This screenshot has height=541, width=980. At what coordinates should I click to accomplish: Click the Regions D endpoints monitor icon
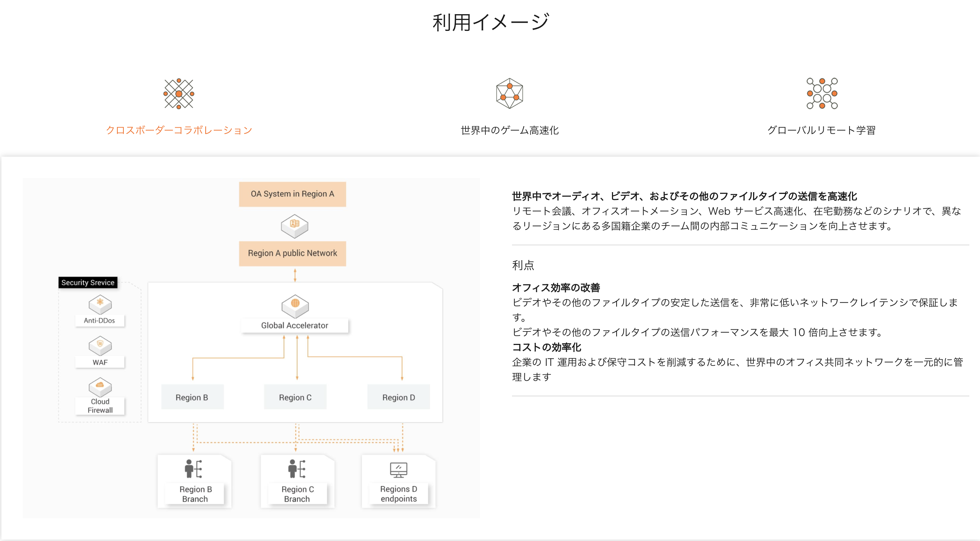[x=398, y=470]
